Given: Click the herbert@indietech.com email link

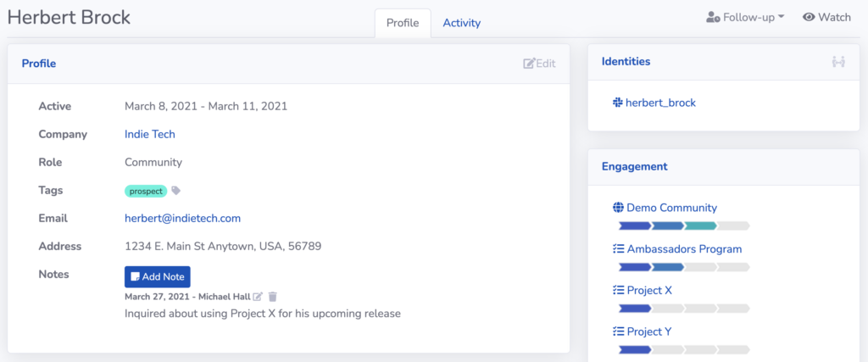Looking at the screenshot, I should (183, 218).
